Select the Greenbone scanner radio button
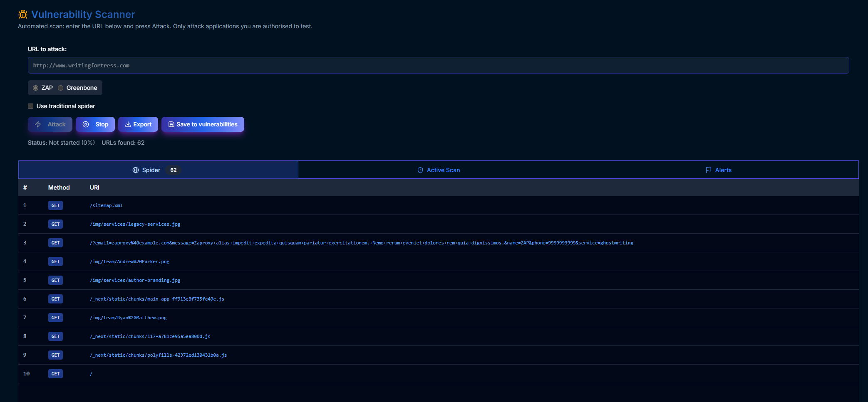Image resolution: width=868 pixels, height=402 pixels. coord(61,88)
